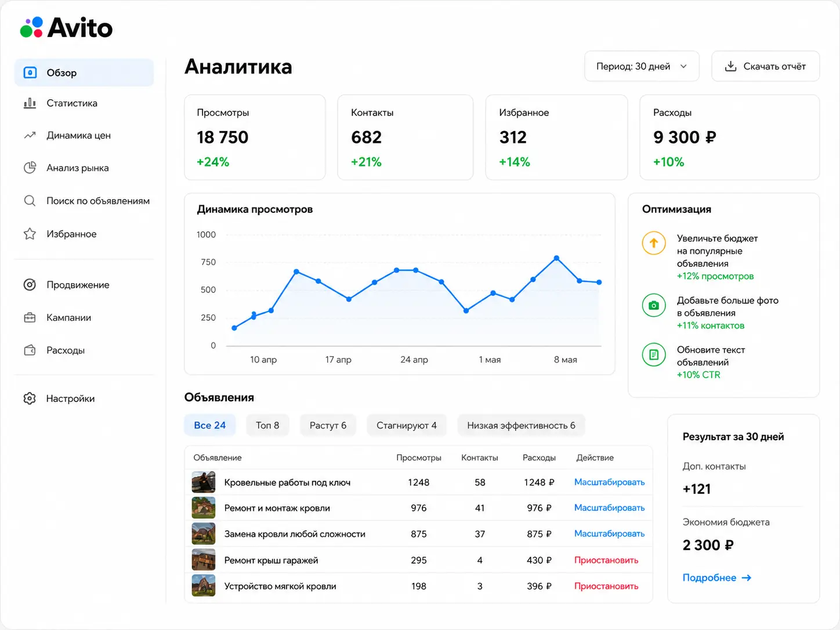Click the Расходы card showing 9 300 ₽

click(x=730, y=137)
